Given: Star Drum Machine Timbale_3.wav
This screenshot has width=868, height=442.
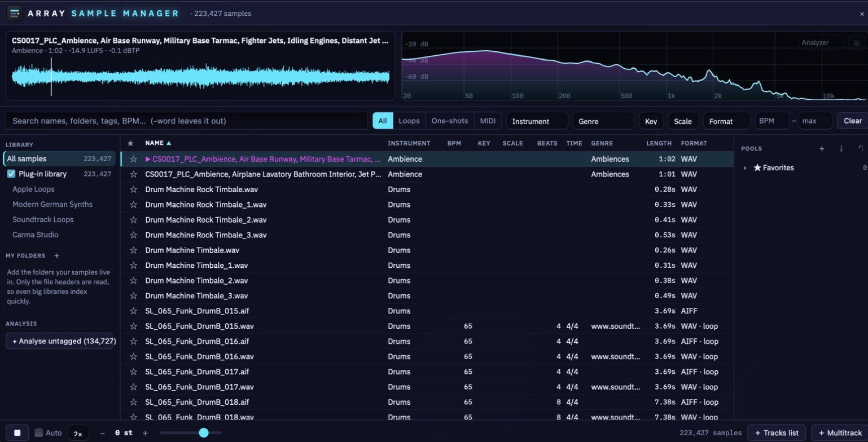Looking at the screenshot, I should [133, 296].
